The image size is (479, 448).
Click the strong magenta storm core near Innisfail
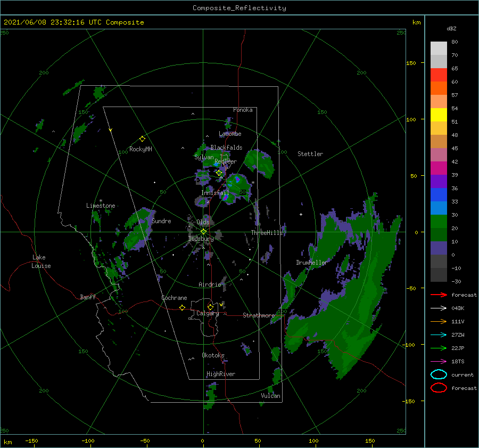point(225,198)
